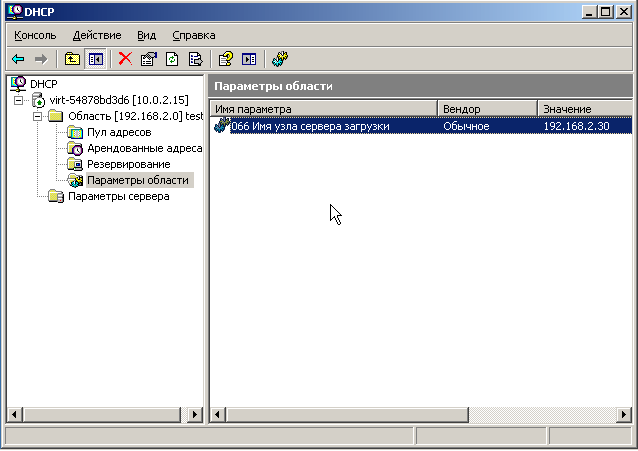
Task: Click the Back arrow toolbar icon
Action: click(x=18, y=59)
